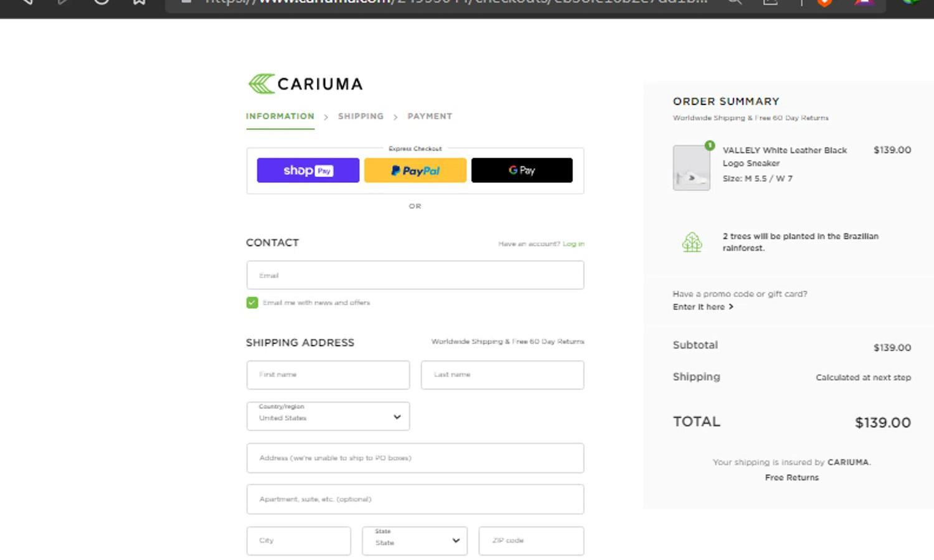The height and width of the screenshot is (560, 934).
Task: Click the quantity badge on product image
Action: [x=709, y=146]
